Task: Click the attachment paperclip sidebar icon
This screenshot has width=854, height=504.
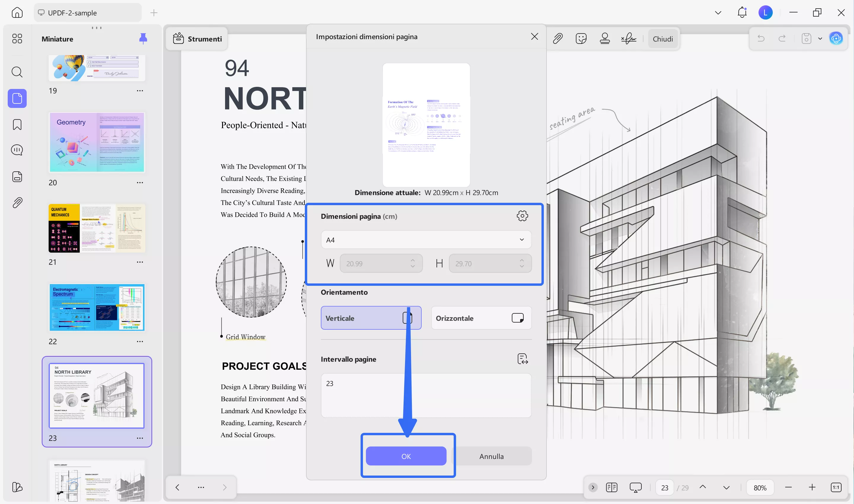Action: coord(17,203)
